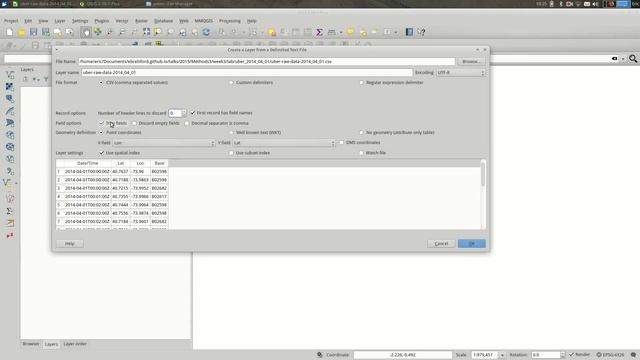Select CSV (comma separated values) format

point(134,82)
